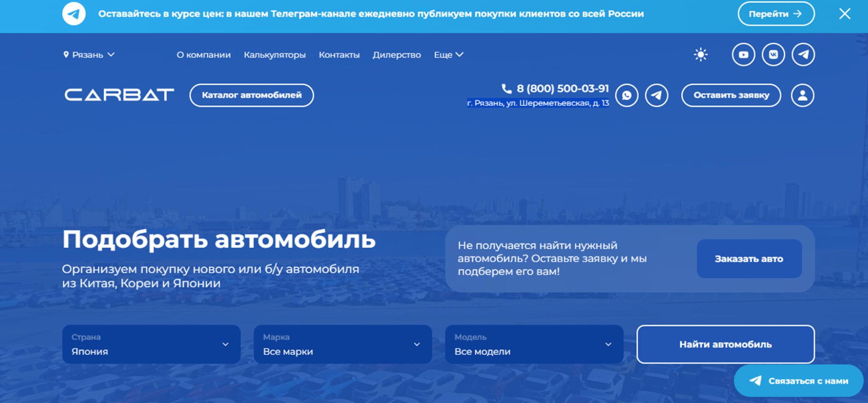Click the address г. Рязань, ул. Шереметьевская
The width and height of the screenshot is (868, 403).
coord(538,103)
